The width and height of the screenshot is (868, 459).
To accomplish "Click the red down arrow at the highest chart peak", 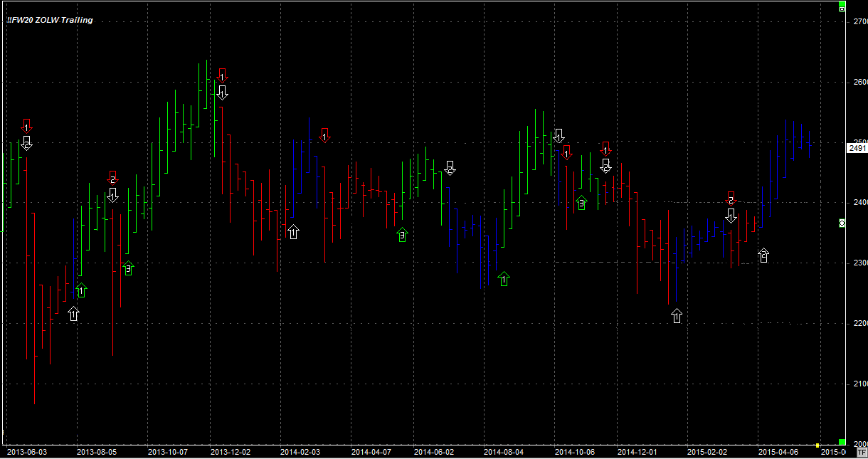I will (x=222, y=75).
